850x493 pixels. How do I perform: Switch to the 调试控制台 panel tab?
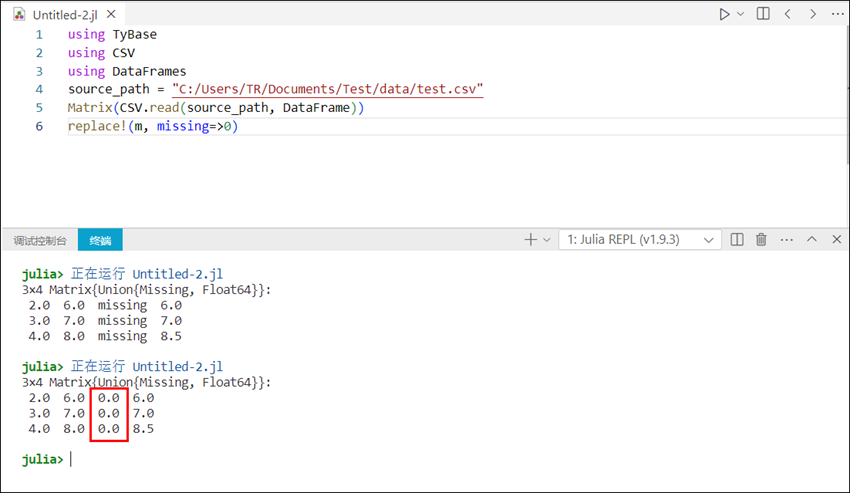tap(40, 241)
